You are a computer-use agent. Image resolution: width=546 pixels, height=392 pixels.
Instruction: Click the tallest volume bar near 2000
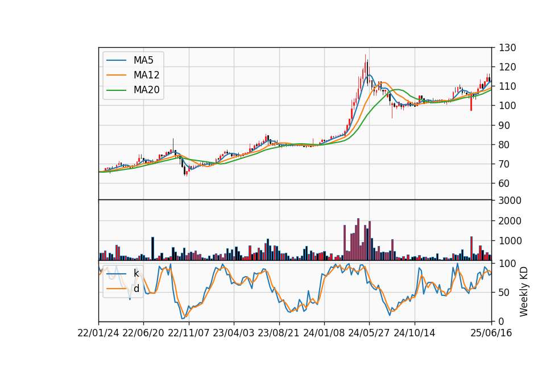coord(358,239)
